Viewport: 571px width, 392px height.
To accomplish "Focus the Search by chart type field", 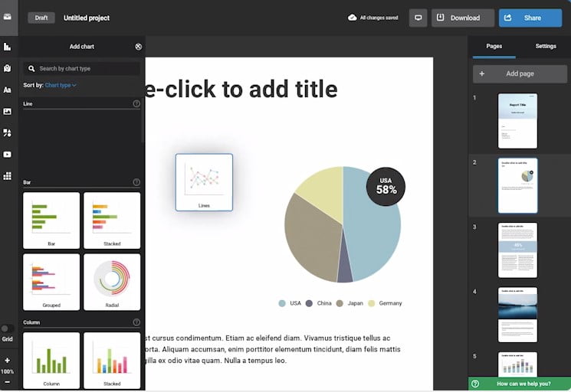I will coord(81,68).
